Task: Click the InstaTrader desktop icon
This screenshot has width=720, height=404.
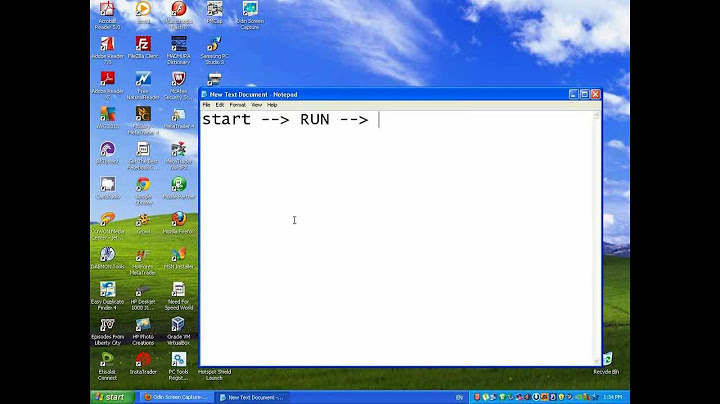Action: point(143,363)
